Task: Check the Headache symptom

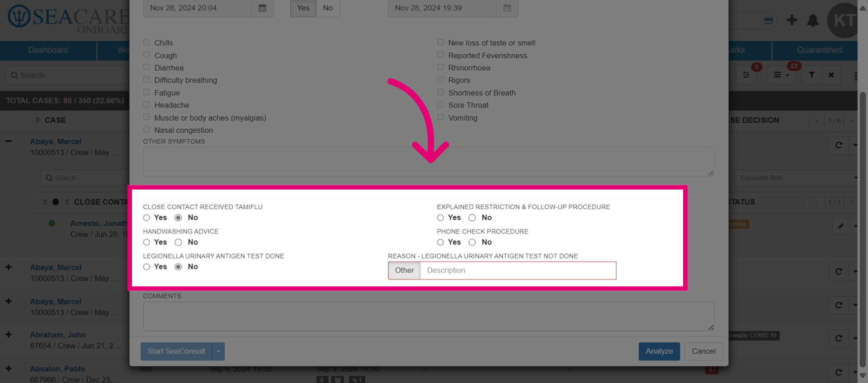Action: [146, 105]
